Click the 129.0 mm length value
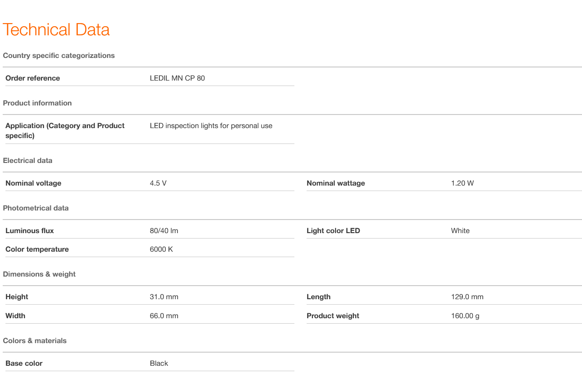The image size is (582, 392). pos(467,297)
